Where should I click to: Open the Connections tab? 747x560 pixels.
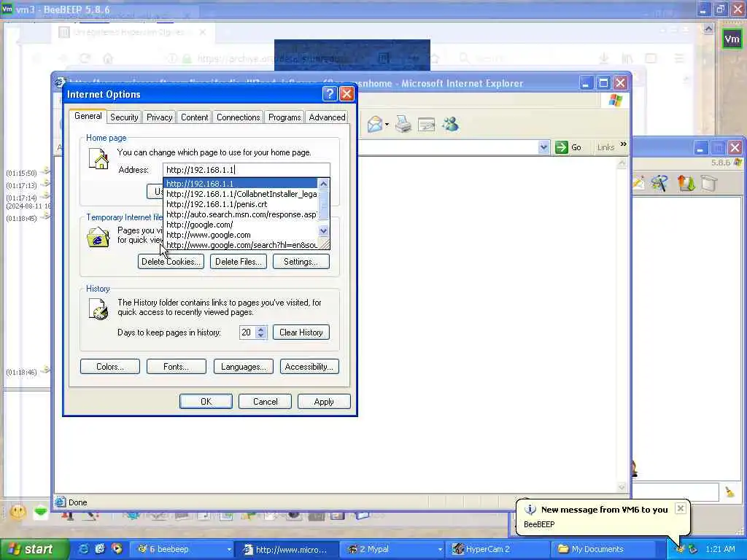tap(239, 117)
